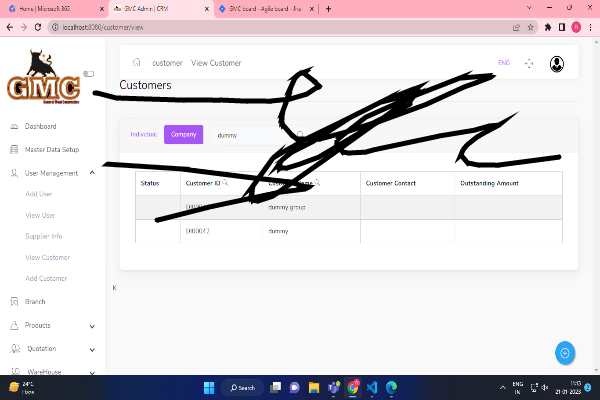
Task: Click the search icon beside Customer ID
Action: point(225,183)
